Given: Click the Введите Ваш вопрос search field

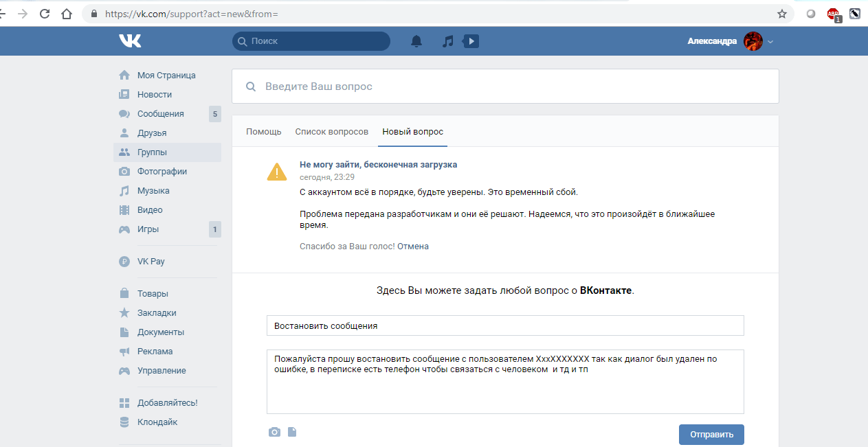Looking at the screenshot, I should [505, 87].
